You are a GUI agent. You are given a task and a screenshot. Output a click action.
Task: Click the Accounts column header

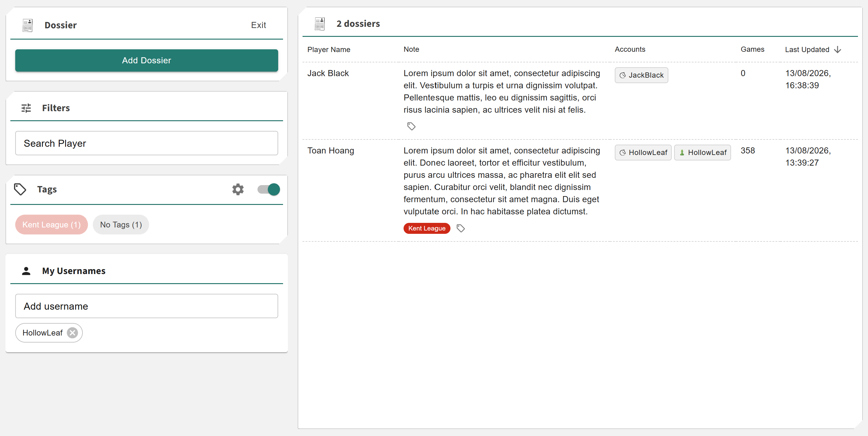pyautogui.click(x=630, y=49)
